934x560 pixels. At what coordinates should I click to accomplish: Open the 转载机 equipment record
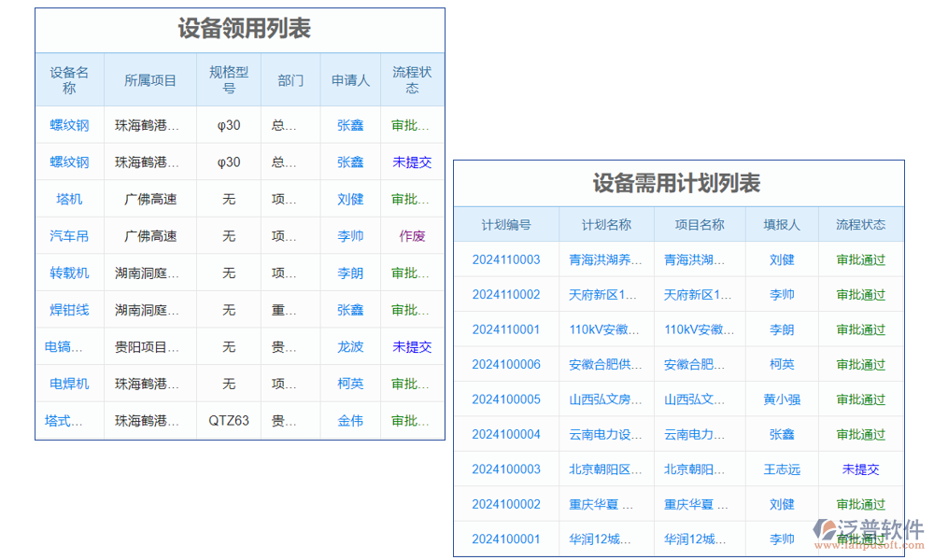coord(67,272)
